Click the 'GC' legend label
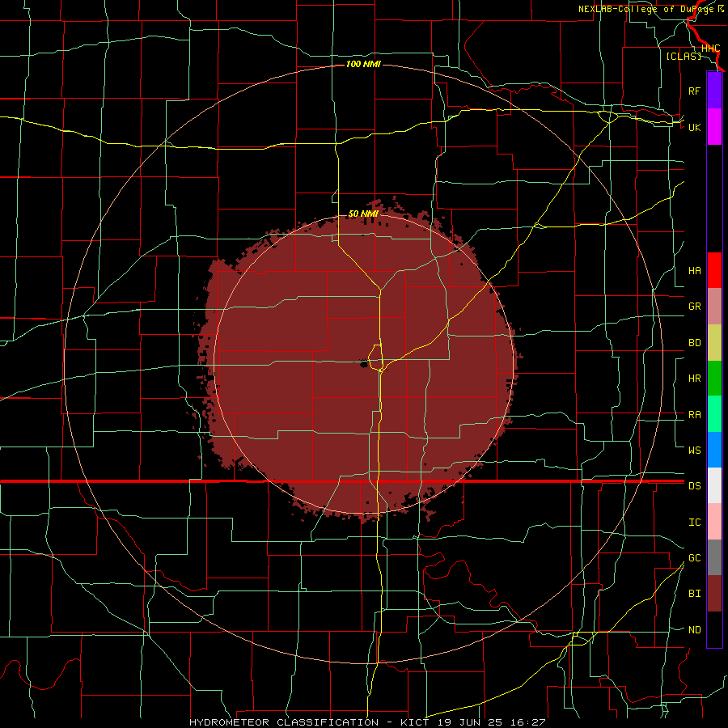The height and width of the screenshot is (728, 728). [x=694, y=558]
